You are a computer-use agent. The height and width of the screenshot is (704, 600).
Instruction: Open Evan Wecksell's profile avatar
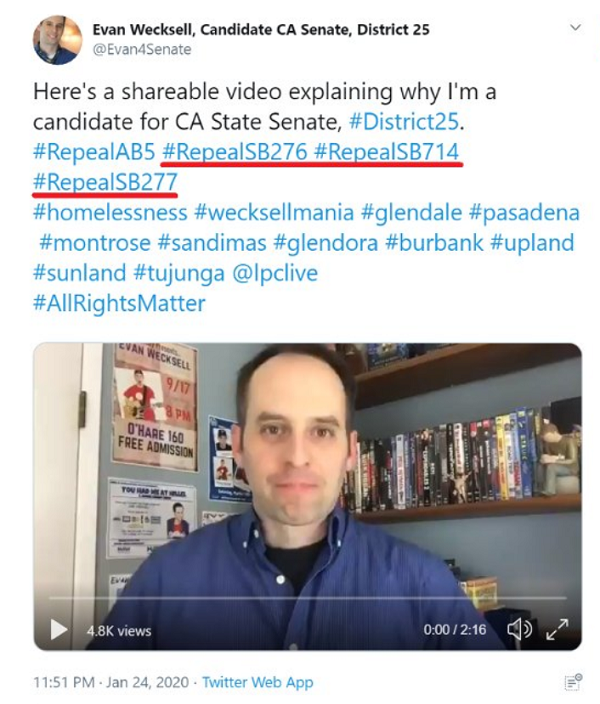point(57,40)
